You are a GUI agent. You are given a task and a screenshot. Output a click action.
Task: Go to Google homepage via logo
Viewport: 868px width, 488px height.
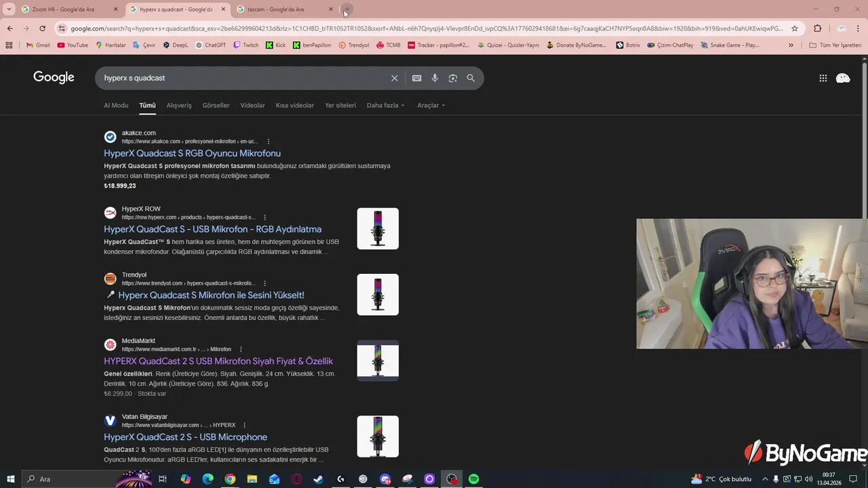pyautogui.click(x=54, y=77)
